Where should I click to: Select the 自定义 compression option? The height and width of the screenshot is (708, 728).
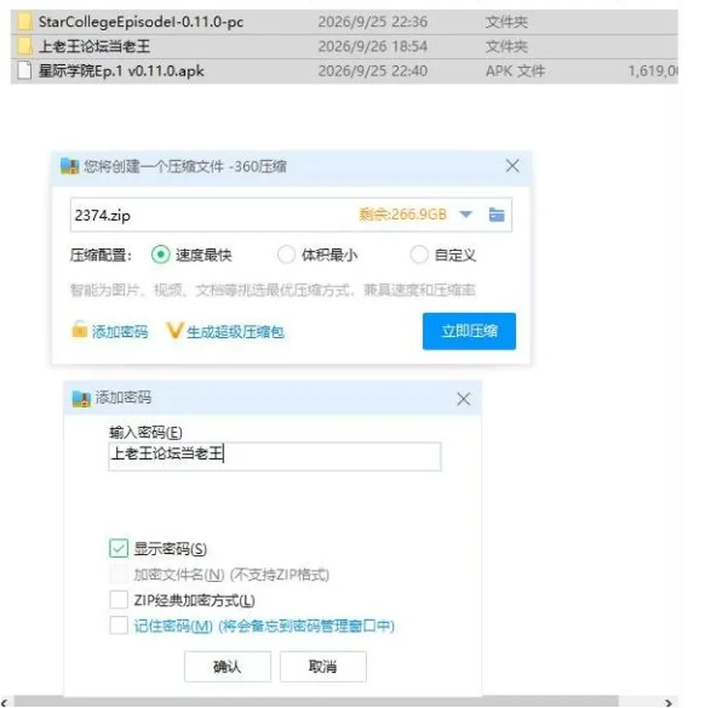tap(419, 254)
